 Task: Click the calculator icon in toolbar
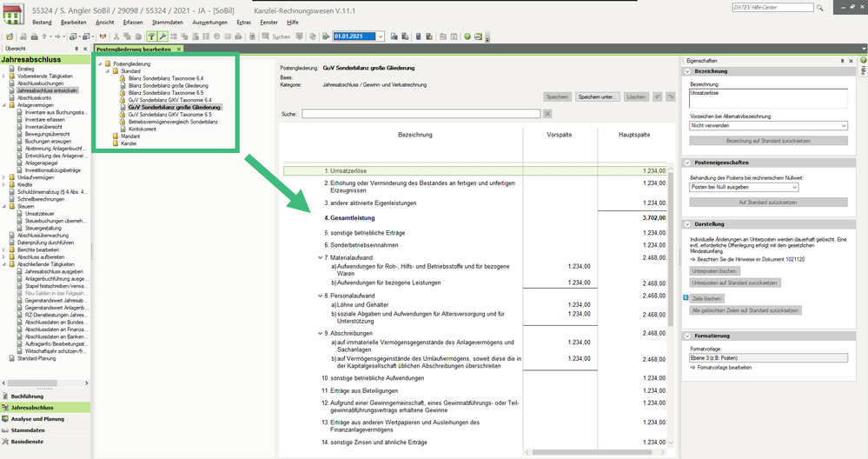pos(419,37)
